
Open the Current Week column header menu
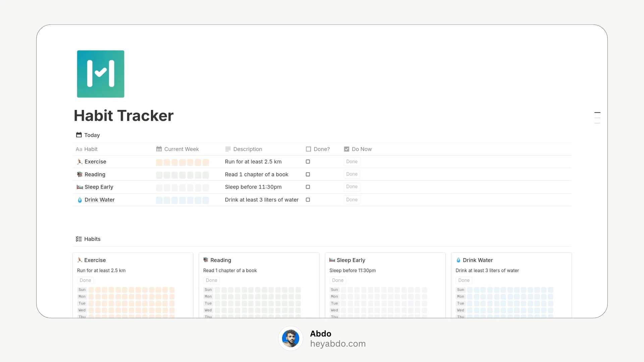click(x=177, y=149)
